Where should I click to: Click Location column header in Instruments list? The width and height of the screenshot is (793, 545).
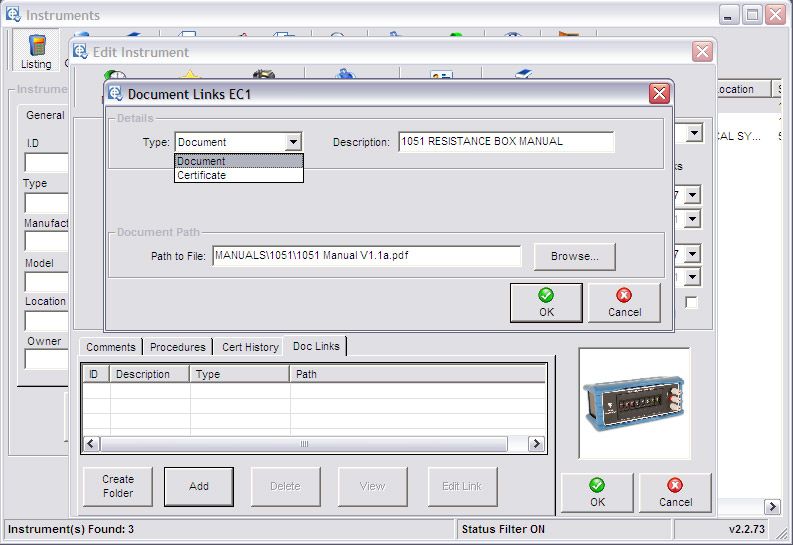pos(743,89)
